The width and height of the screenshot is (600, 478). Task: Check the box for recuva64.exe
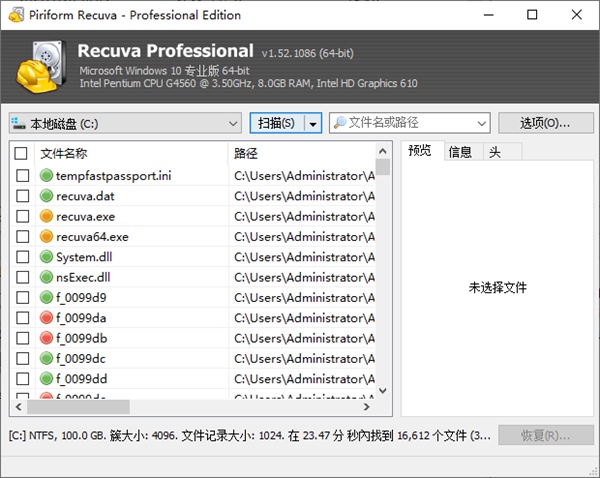(23, 237)
